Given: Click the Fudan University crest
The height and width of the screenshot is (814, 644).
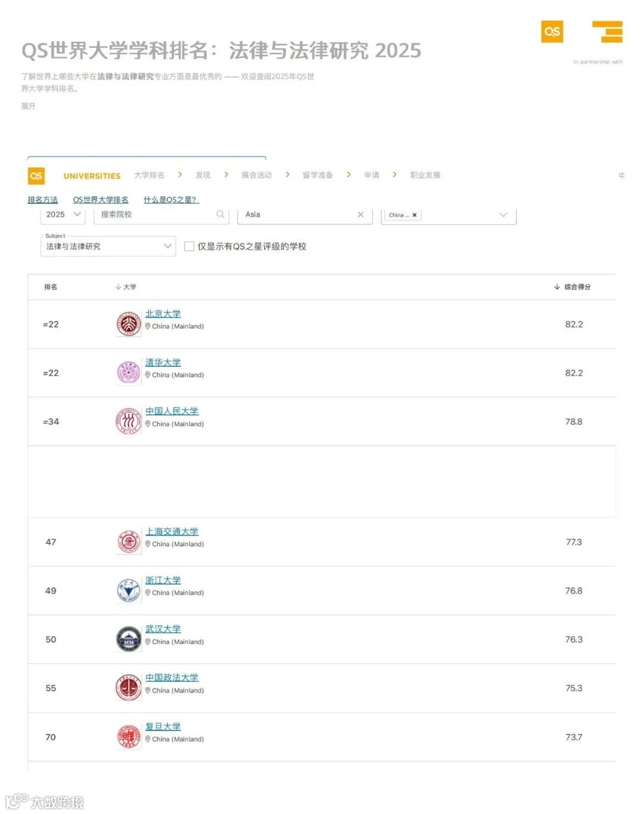Looking at the screenshot, I should point(128,737).
